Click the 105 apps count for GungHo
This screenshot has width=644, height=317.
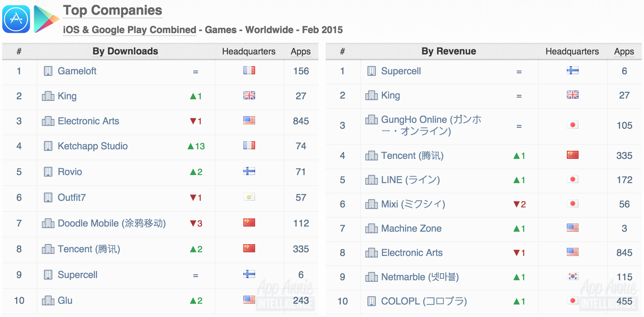click(625, 125)
